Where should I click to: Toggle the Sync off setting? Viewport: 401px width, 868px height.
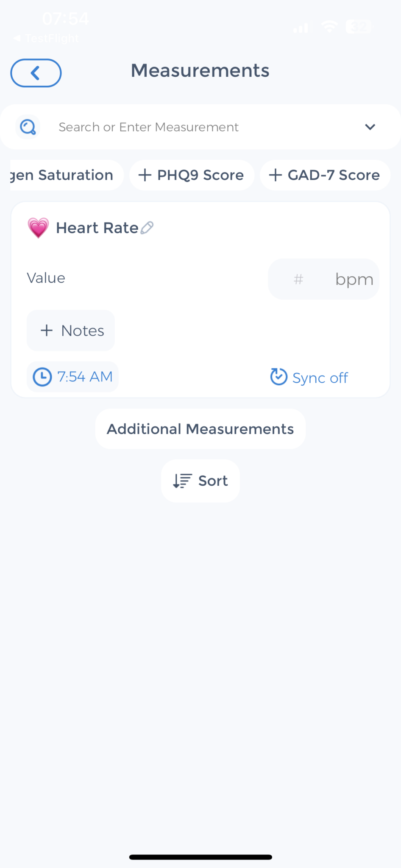(309, 377)
